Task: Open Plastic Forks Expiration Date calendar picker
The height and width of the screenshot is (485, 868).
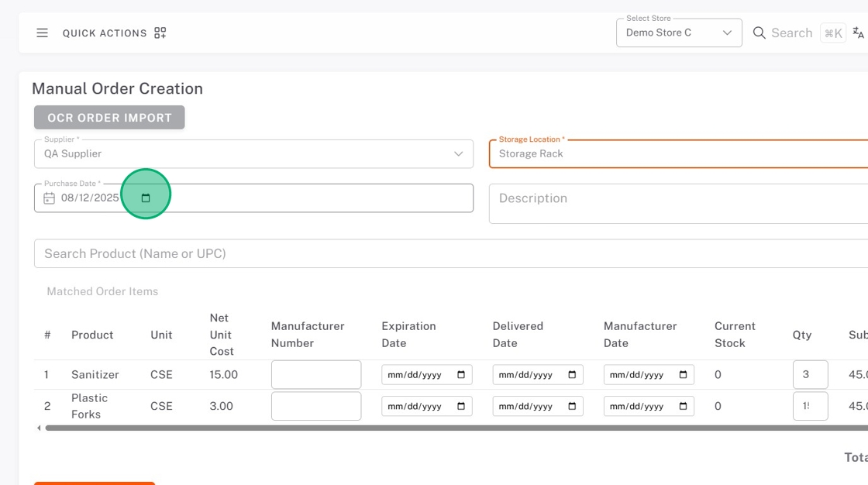Action: click(x=461, y=406)
